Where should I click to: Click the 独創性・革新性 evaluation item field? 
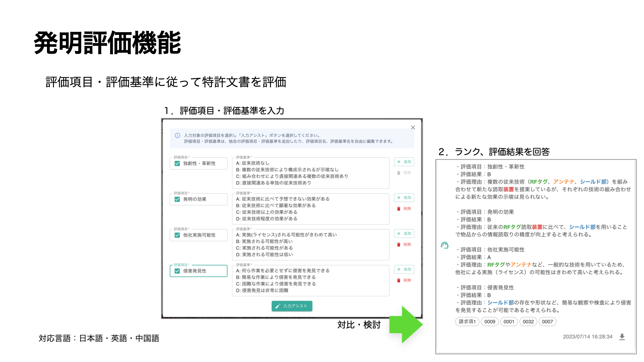click(198, 164)
